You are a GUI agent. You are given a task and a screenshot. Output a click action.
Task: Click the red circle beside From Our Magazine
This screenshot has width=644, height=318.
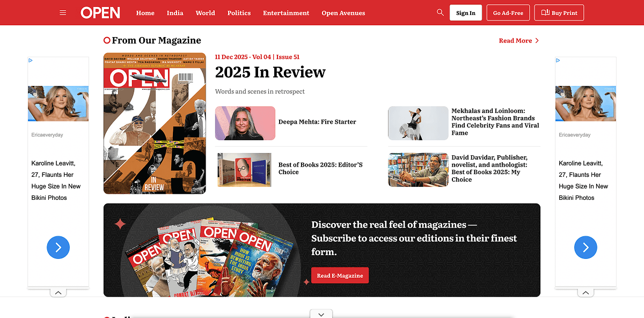(x=106, y=40)
